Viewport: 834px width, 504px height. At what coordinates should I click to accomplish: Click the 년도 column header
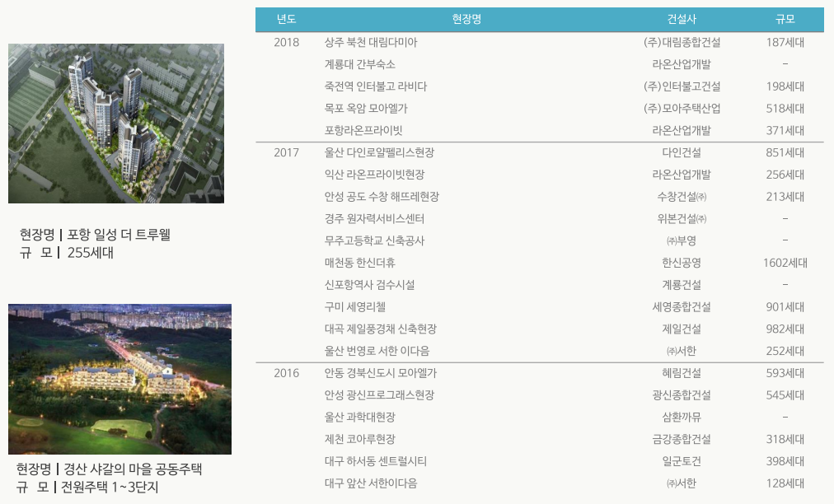click(286, 19)
